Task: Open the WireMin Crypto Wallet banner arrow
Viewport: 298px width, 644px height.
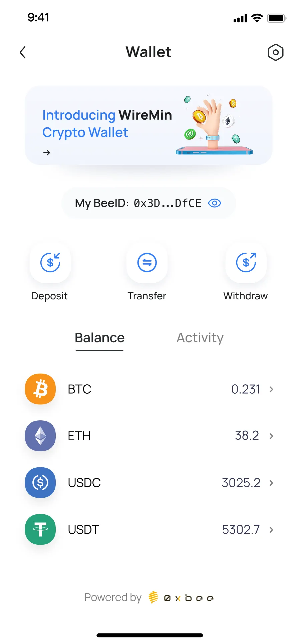Action: [x=47, y=153]
